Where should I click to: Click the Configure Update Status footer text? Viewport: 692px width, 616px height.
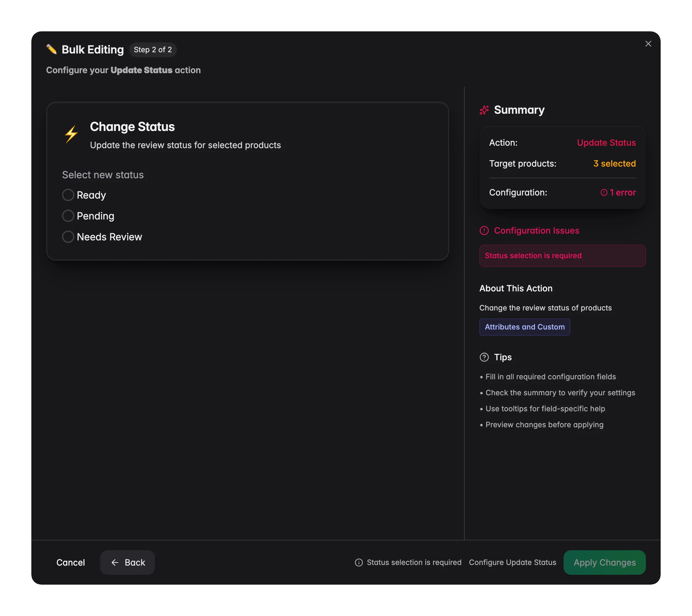point(512,563)
